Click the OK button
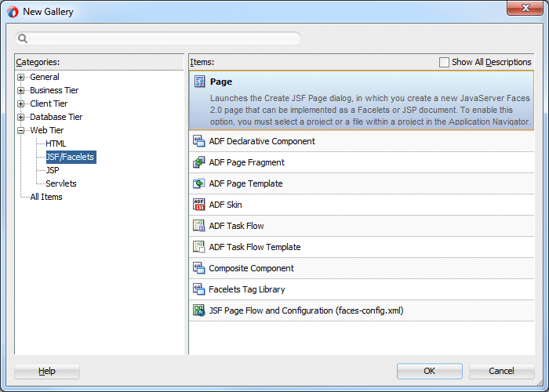The height and width of the screenshot is (392, 549). (429, 371)
